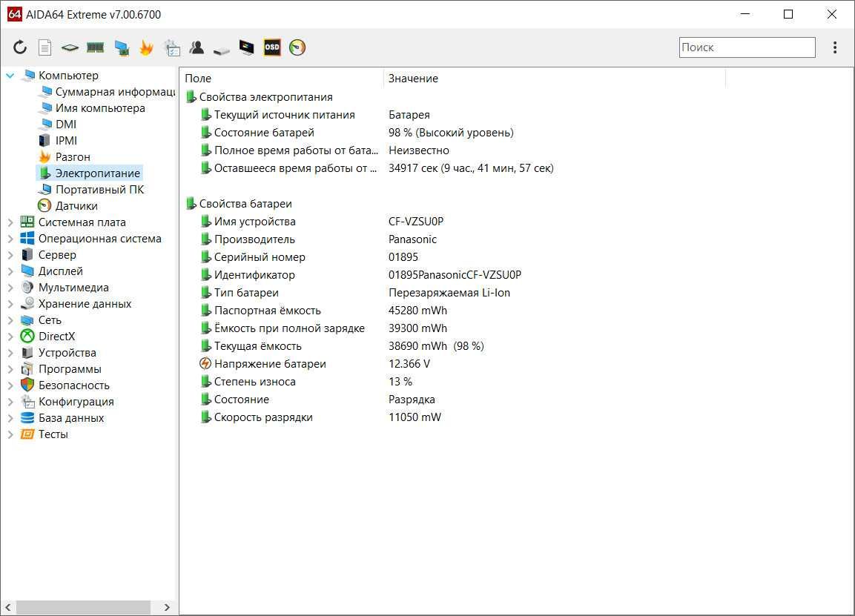Expand the Системная плата node
The height and width of the screenshot is (616, 855).
10,222
